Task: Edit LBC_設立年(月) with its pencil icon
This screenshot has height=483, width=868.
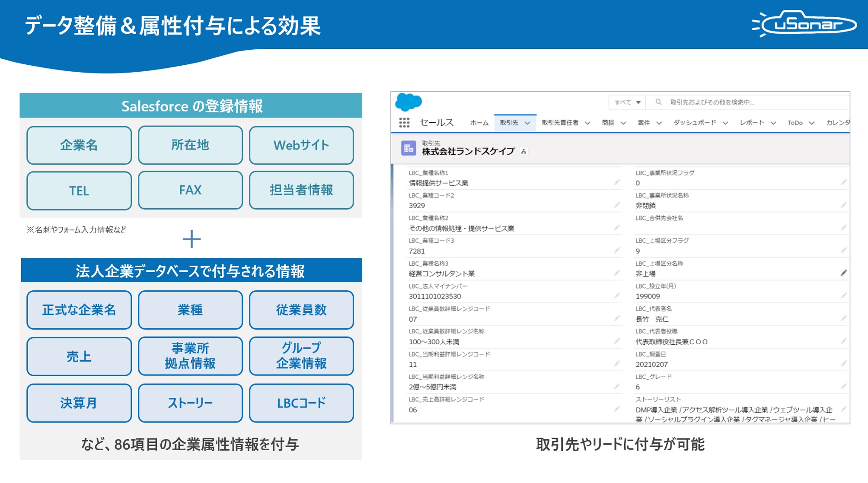Action: (x=844, y=296)
